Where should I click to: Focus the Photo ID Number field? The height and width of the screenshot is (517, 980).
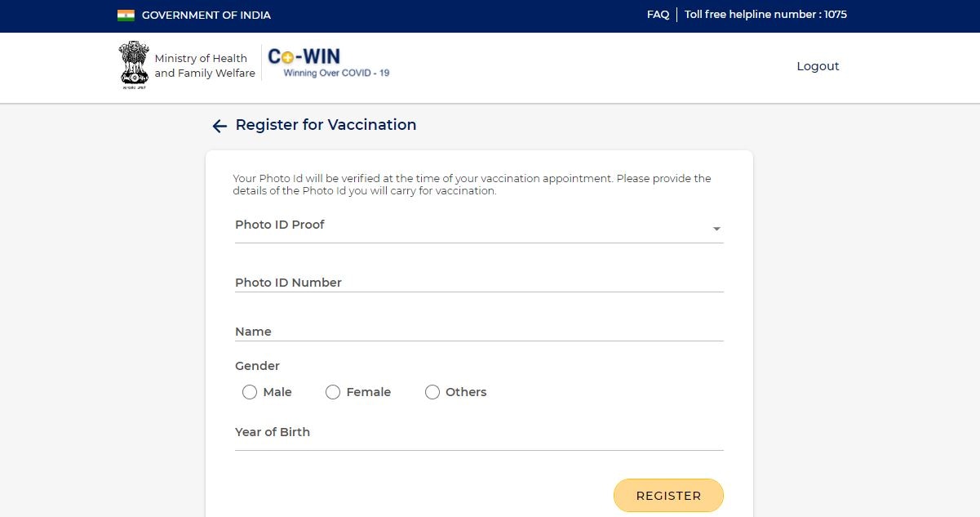click(x=478, y=283)
